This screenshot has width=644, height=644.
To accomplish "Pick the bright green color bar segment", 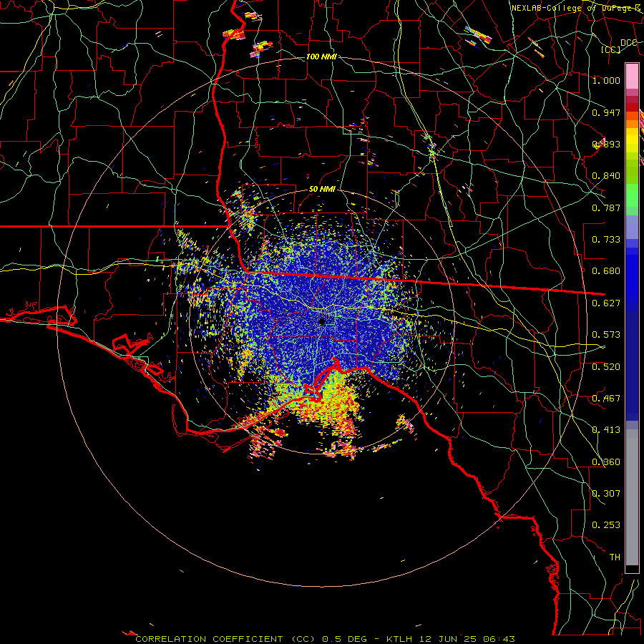I will (x=632, y=195).
